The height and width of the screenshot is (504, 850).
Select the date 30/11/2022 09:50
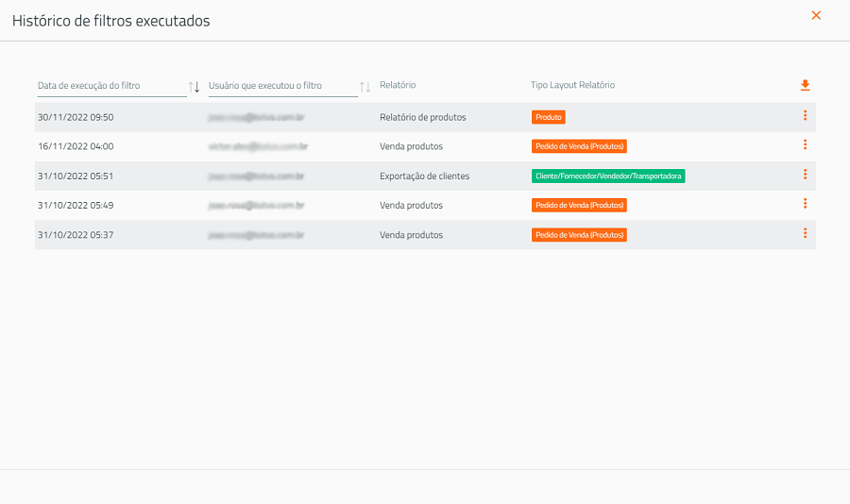(x=76, y=118)
